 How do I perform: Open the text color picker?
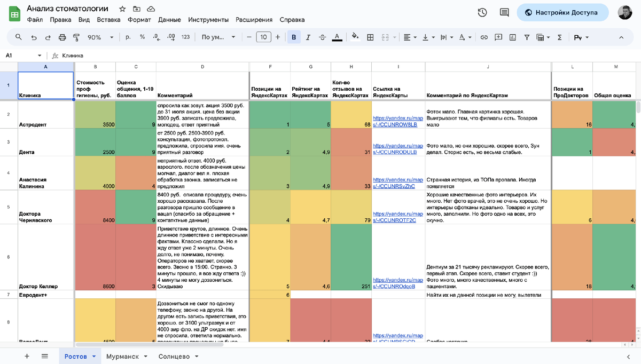pyautogui.click(x=337, y=37)
